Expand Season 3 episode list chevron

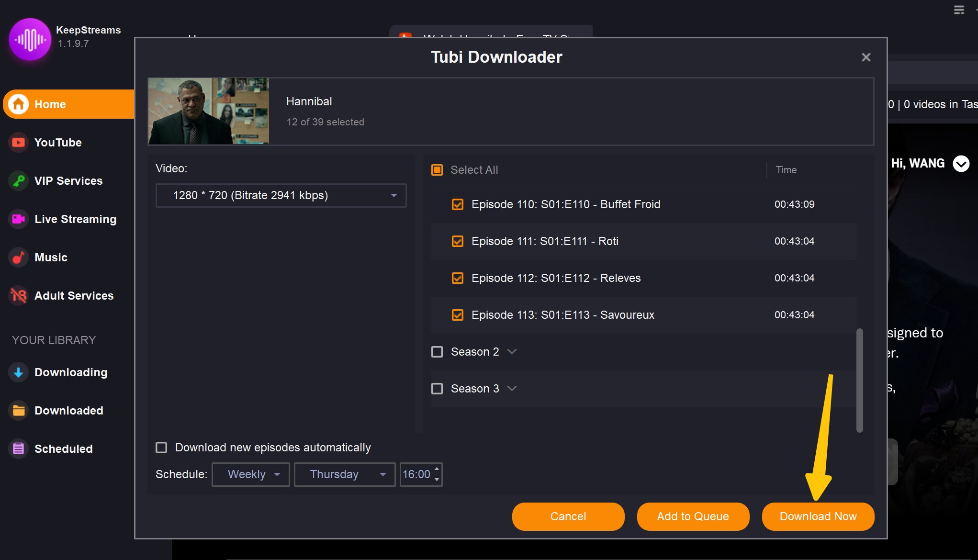[512, 389]
